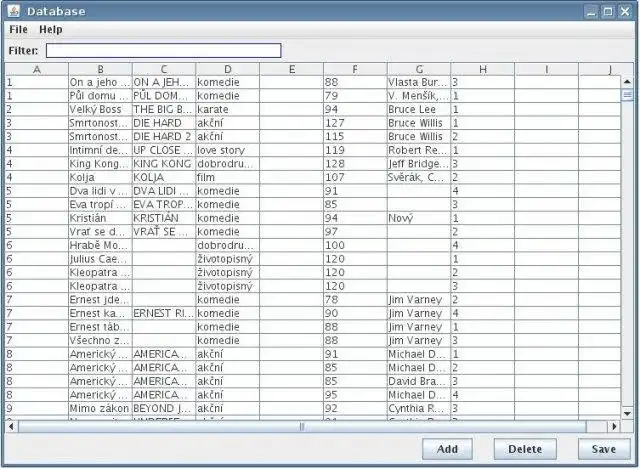Viewport: 640px width, 469px height.
Task: Click the 'BEYOND J...' cell
Action: click(164, 408)
